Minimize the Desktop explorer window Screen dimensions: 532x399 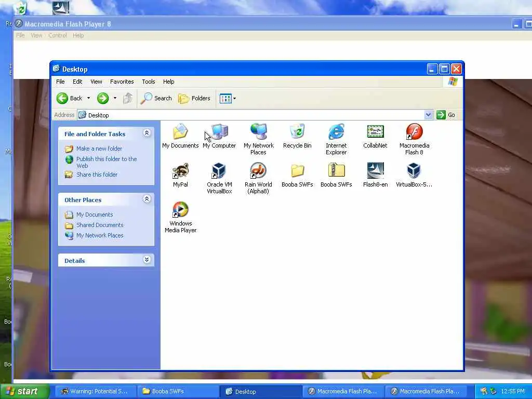pyautogui.click(x=432, y=69)
